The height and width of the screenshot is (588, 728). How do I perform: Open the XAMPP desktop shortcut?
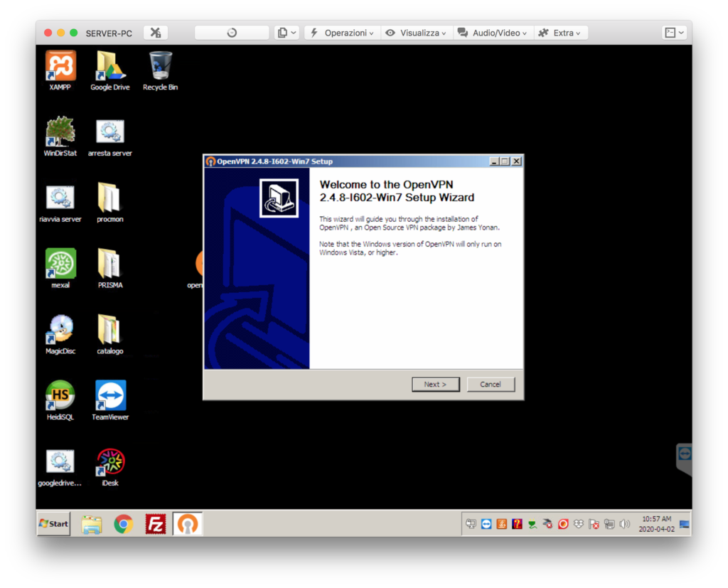(x=60, y=71)
